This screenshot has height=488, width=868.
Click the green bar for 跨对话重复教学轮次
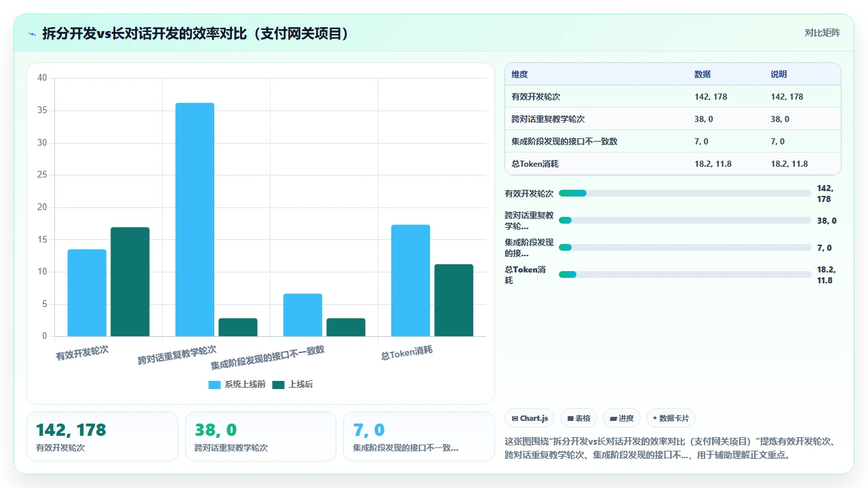(238, 327)
